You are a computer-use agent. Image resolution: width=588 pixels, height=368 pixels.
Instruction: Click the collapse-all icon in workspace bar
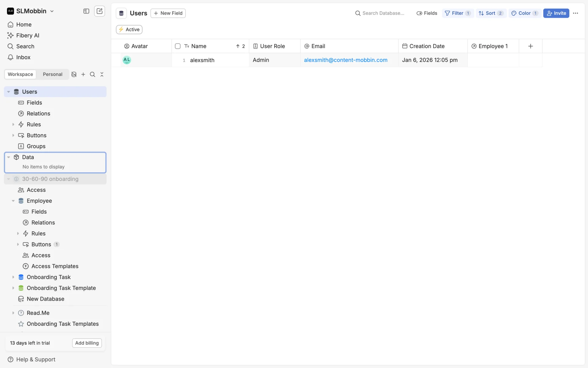[x=102, y=74]
